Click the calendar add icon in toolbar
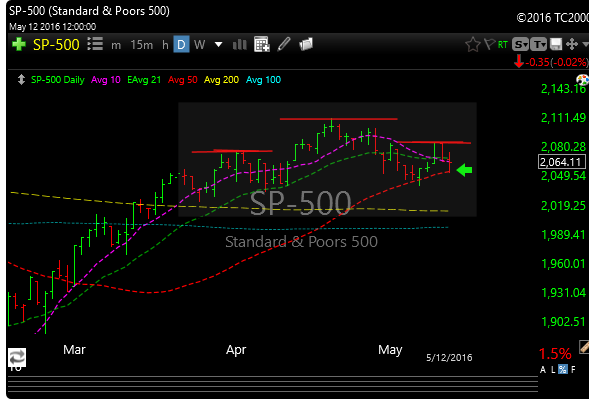The height and width of the screenshot is (399, 589). coord(261,44)
